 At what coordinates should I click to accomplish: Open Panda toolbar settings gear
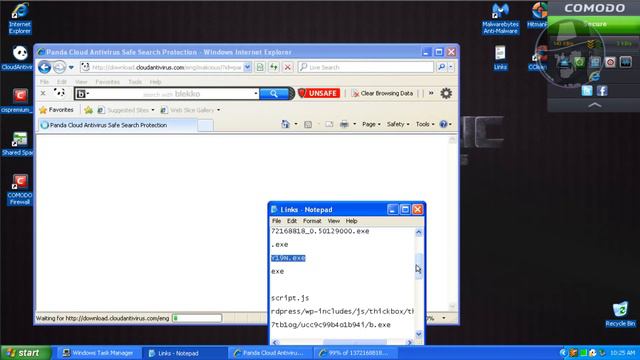[x=446, y=93]
